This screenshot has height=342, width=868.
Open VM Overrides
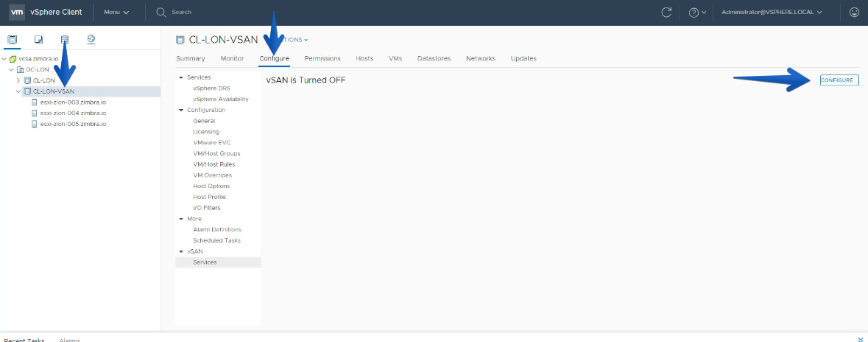click(x=212, y=175)
